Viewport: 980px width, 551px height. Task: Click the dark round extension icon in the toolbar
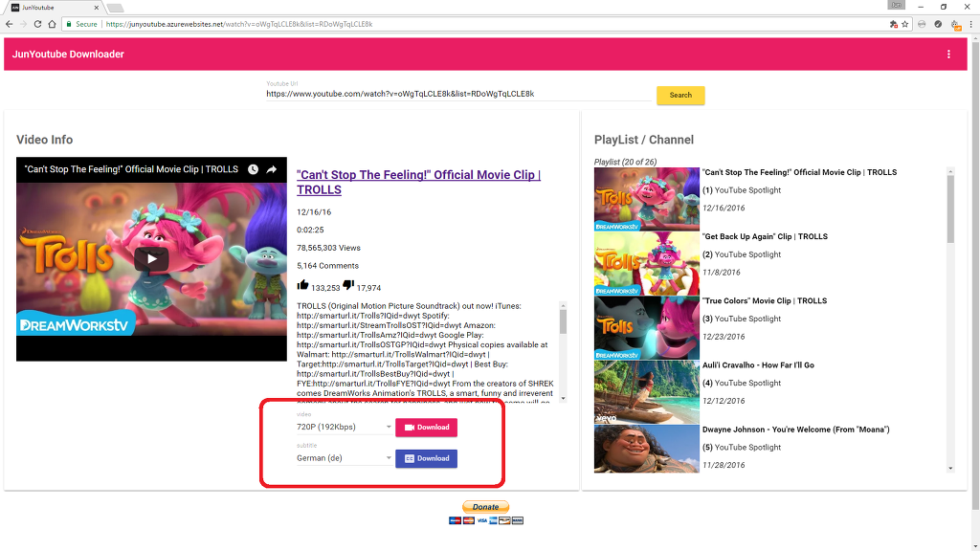[x=938, y=24]
